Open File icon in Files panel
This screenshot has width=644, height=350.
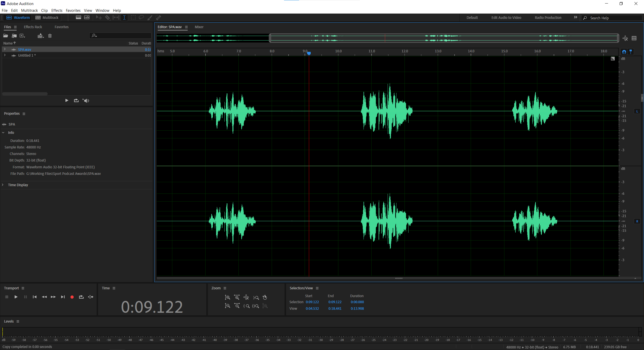(x=6, y=36)
